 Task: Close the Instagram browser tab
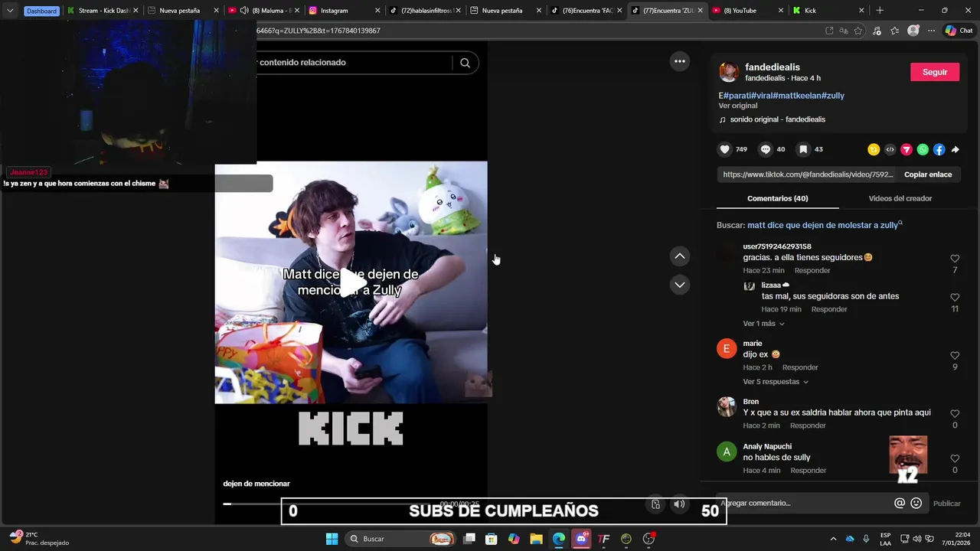point(377,11)
